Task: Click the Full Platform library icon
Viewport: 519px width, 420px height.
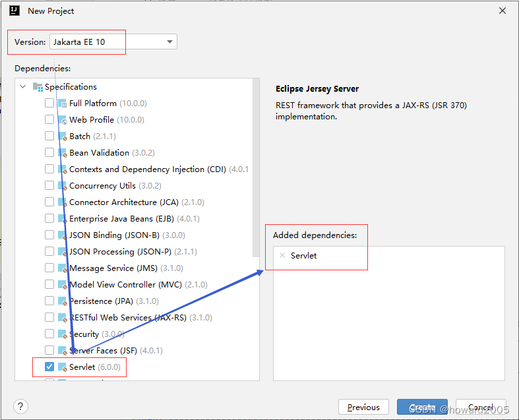Action: [x=63, y=104]
